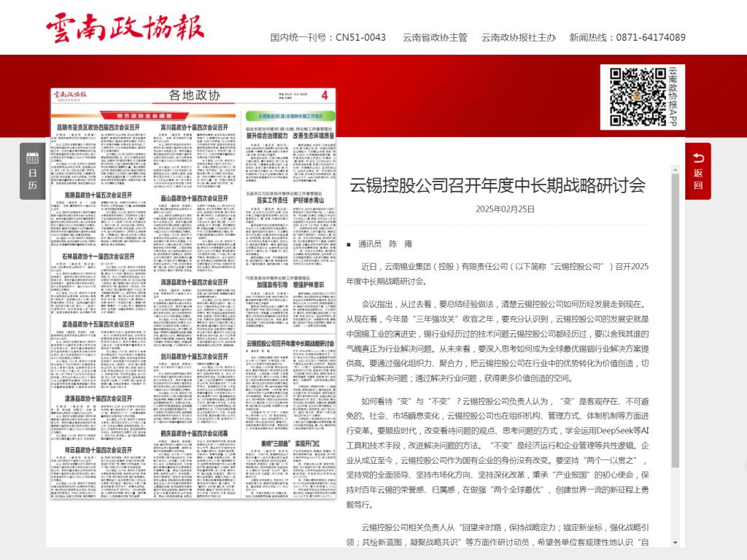Select 云锡控股公司 article on newspaper page

[x=290, y=343]
